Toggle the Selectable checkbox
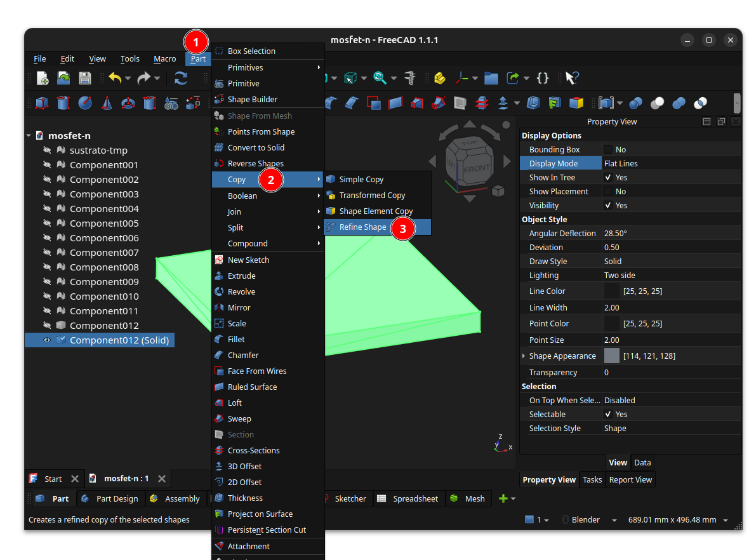749x560 pixels. (x=608, y=414)
